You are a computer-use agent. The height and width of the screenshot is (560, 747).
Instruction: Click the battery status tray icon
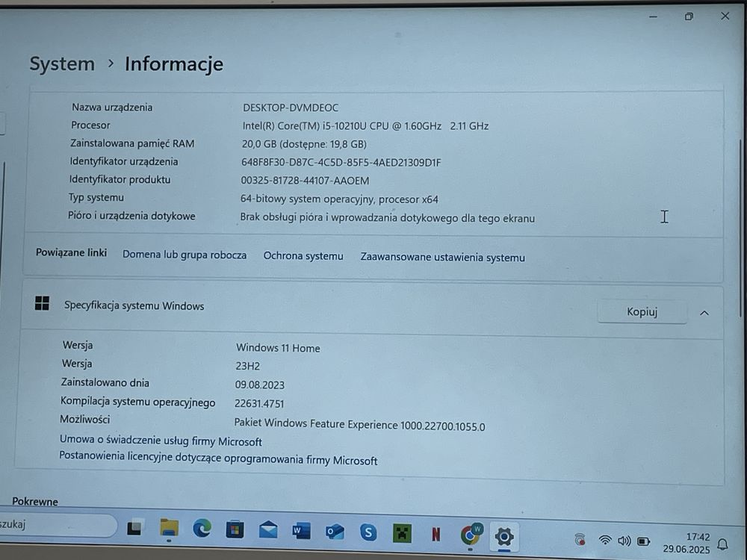[644, 541]
